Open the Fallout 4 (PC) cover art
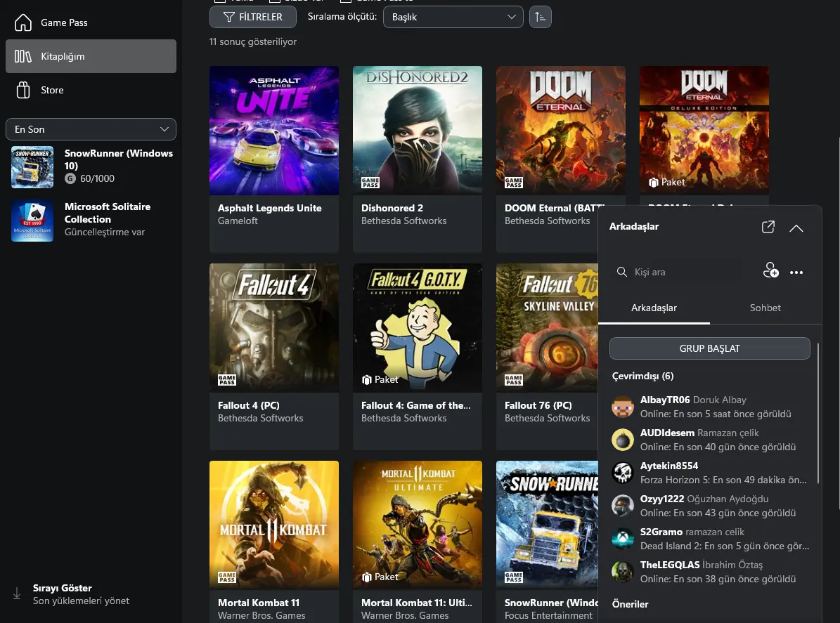The width and height of the screenshot is (840, 623). 273,327
